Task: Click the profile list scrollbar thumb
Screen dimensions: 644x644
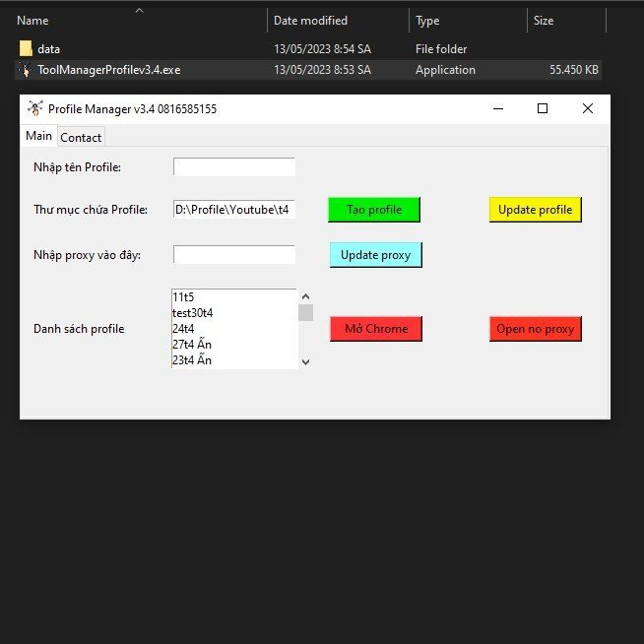Action: coord(305,312)
